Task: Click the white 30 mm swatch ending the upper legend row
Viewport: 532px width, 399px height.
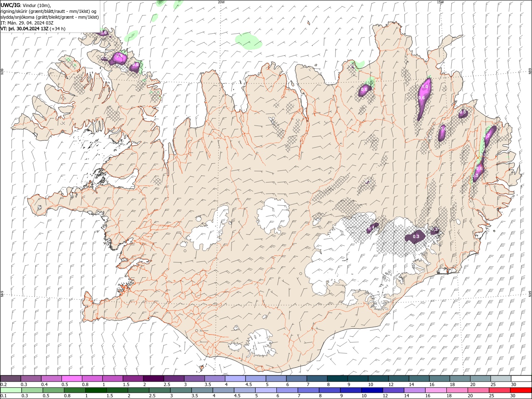Action: 521,379
